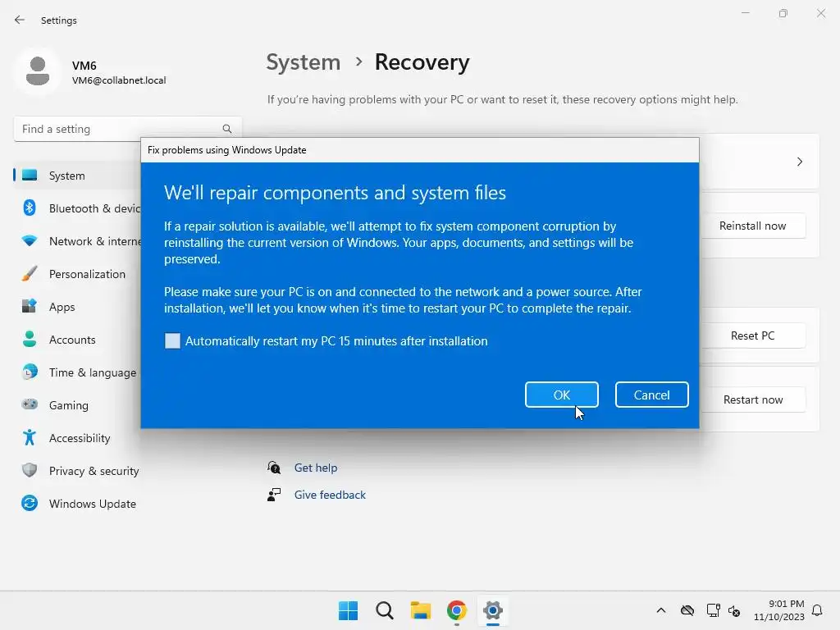The image size is (840, 630).
Task: Show hidden icons in system tray
Action: 661,610
